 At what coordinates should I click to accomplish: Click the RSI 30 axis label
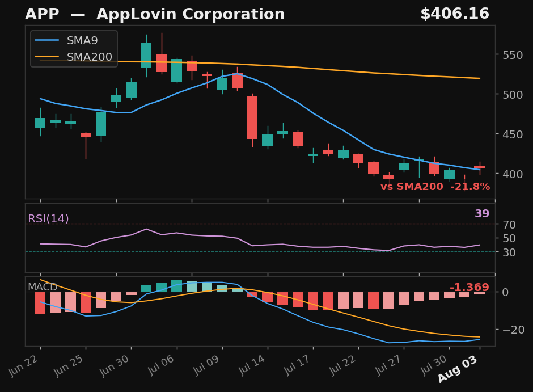pos(509,252)
